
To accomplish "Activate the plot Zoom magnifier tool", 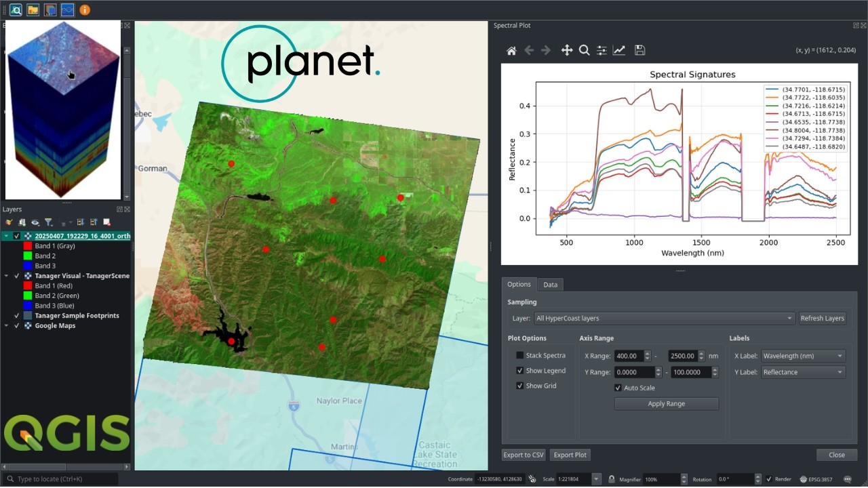I will [x=584, y=50].
